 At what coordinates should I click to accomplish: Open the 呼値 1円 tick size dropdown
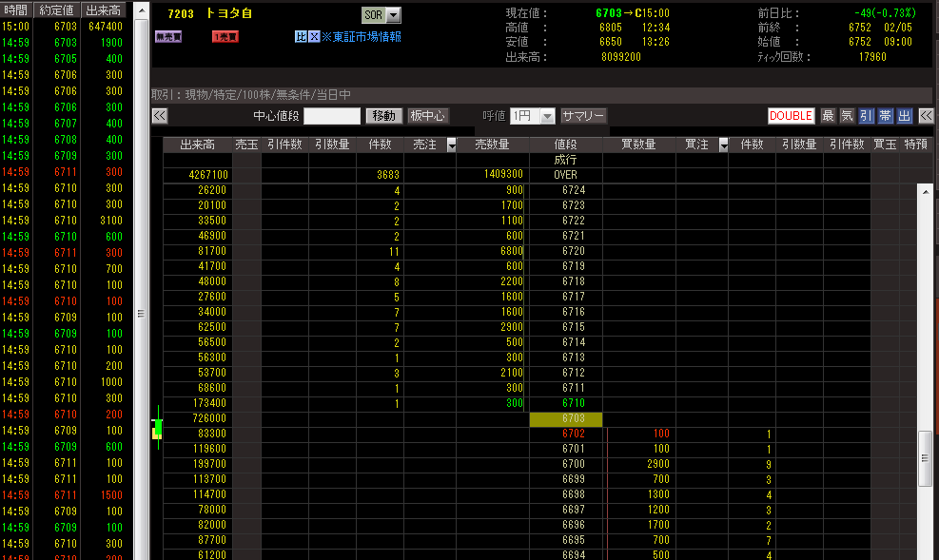(x=547, y=116)
